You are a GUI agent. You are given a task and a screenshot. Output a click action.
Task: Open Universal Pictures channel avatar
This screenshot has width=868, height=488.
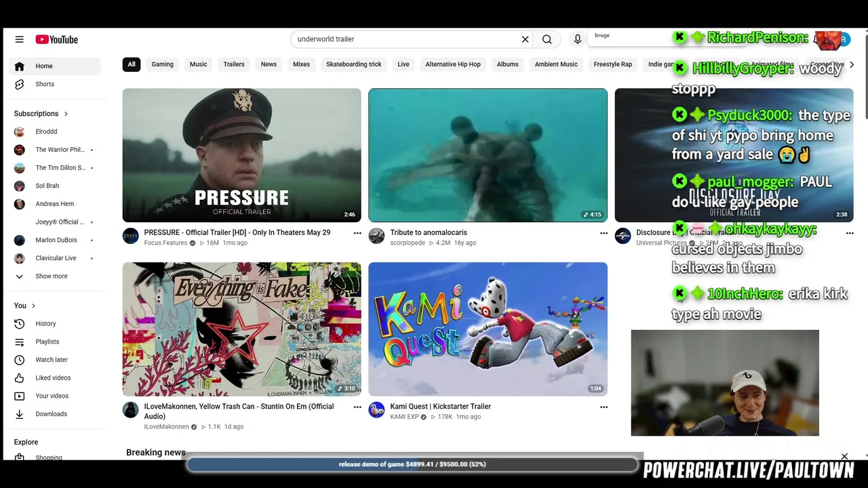coord(623,236)
